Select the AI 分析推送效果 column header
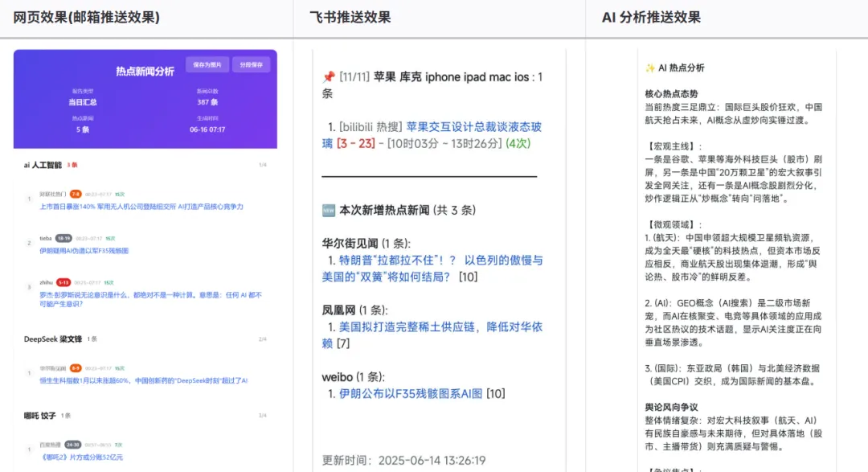The height and width of the screenshot is (472, 868). point(651,17)
